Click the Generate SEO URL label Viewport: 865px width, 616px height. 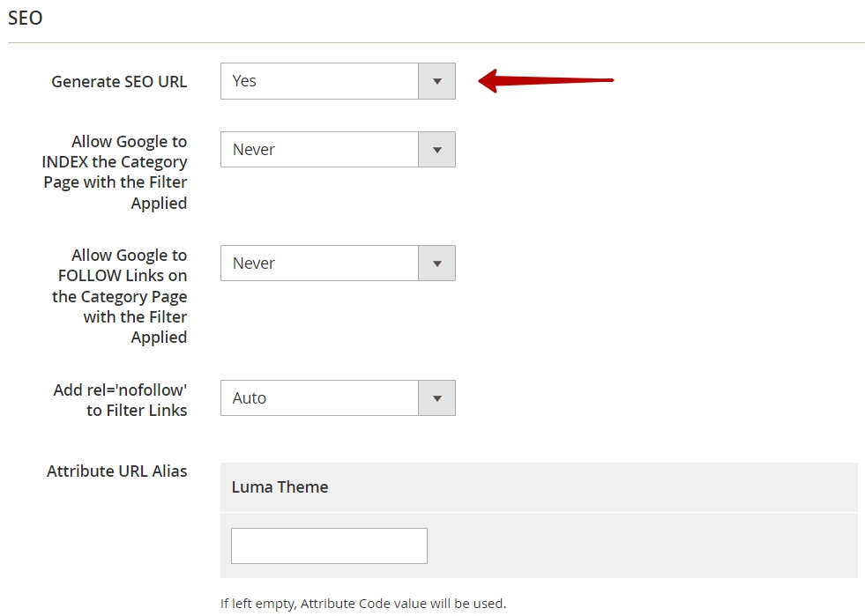click(119, 82)
